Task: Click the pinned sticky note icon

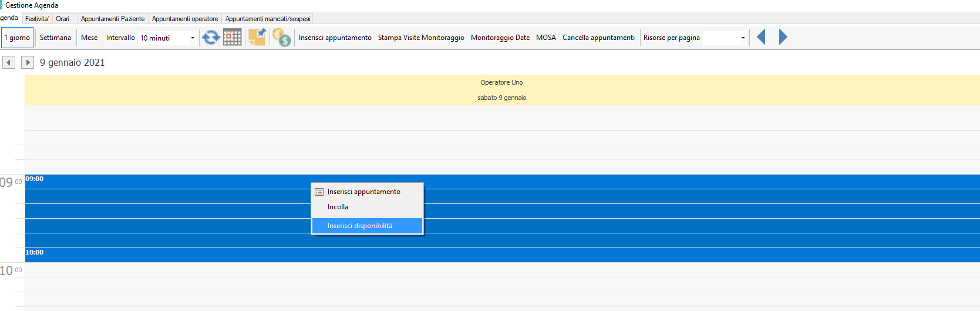Action: coord(257,38)
